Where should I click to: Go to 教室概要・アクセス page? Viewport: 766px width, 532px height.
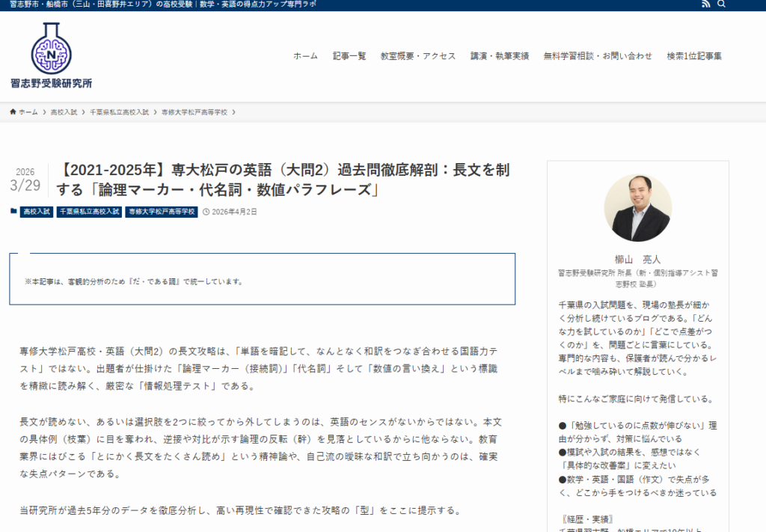click(x=418, y=56)
